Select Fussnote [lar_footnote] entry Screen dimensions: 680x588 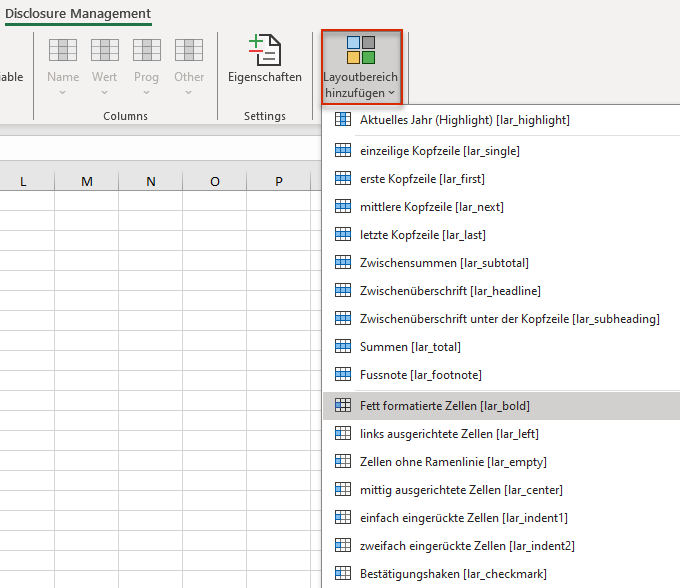[x=501, y=375]
